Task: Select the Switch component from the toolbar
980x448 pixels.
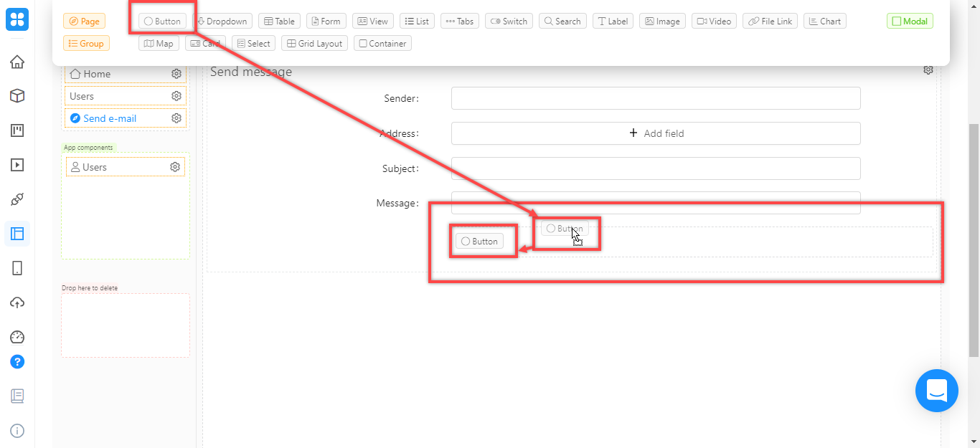Action: coord(509,21)
